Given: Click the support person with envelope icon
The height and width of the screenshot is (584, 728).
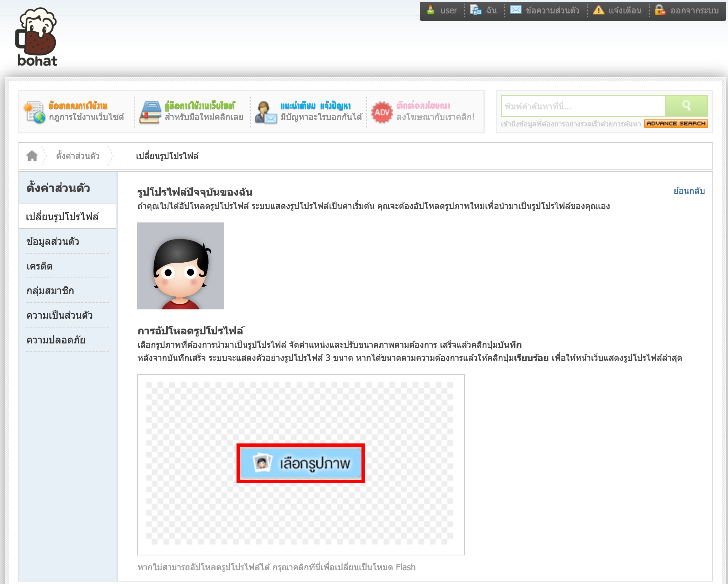Looking at the screenshot, I should pyautogui.click(x=266, y=112).
